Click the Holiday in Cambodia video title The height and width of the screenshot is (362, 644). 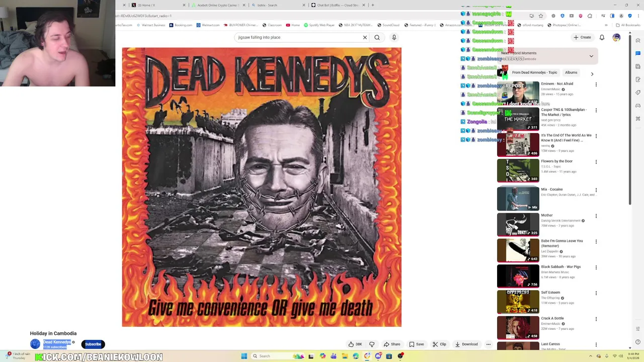click(x=53, y=333)
